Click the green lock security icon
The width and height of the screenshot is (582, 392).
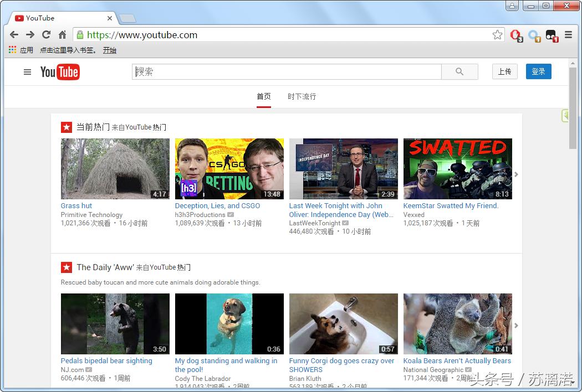pyautogui.click(x=79, y=35)
